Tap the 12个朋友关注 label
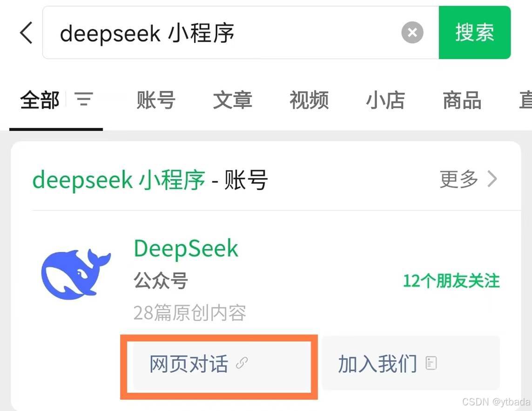The width and height of the screenshot is (532, 411). coord(451,281)
